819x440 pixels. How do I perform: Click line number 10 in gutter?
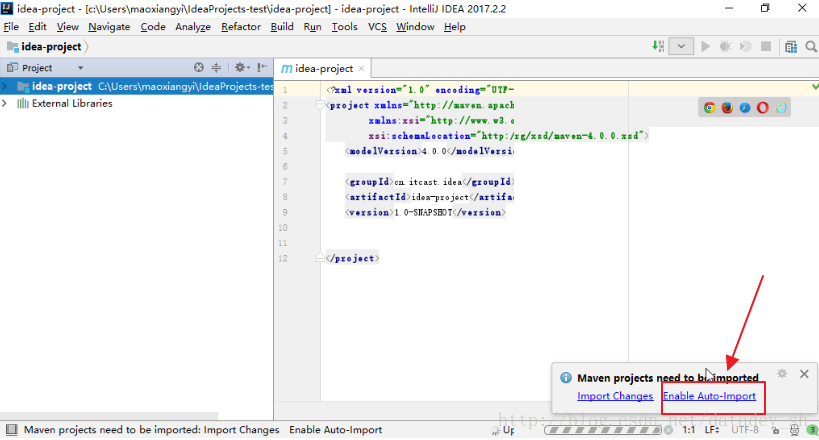[x=283, y=228]
